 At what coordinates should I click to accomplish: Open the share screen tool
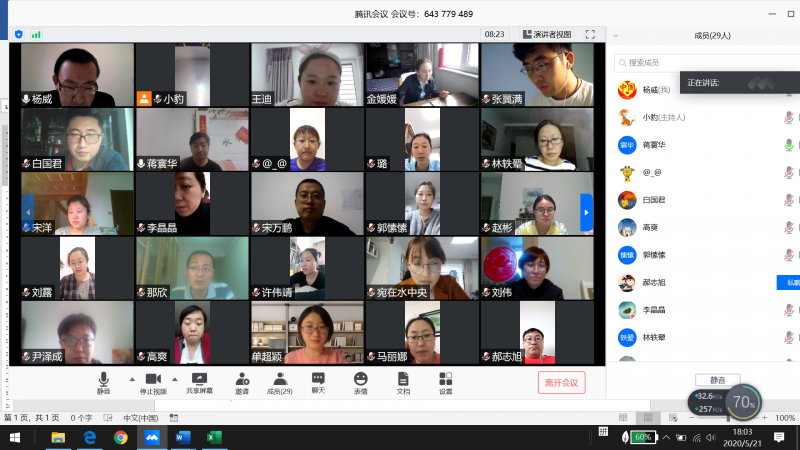[198, 382]
